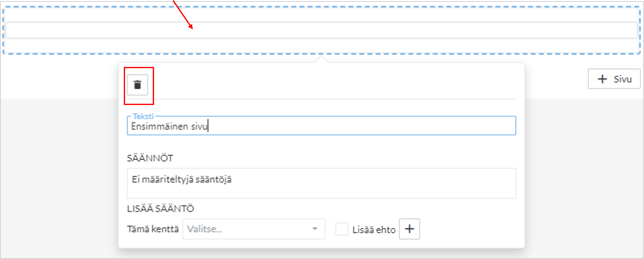Click the LISÄÄ SÄÄNTÖ heading
This screenshot has height=259, width=644.
pyautogui.click(x=160, y=209)
